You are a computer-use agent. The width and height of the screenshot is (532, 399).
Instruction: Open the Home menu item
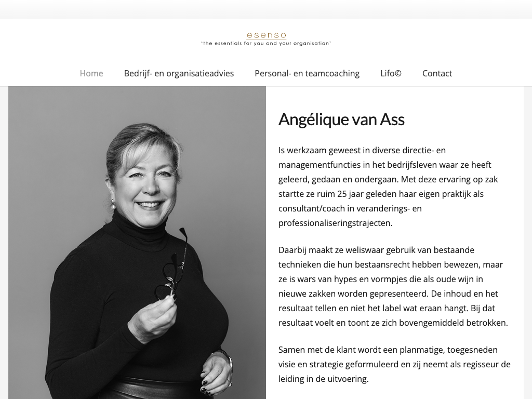tap(91, 73)
